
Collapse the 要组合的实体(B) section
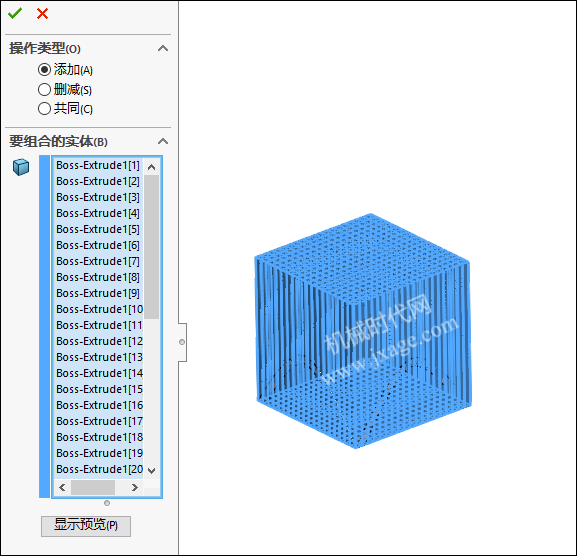163,141
